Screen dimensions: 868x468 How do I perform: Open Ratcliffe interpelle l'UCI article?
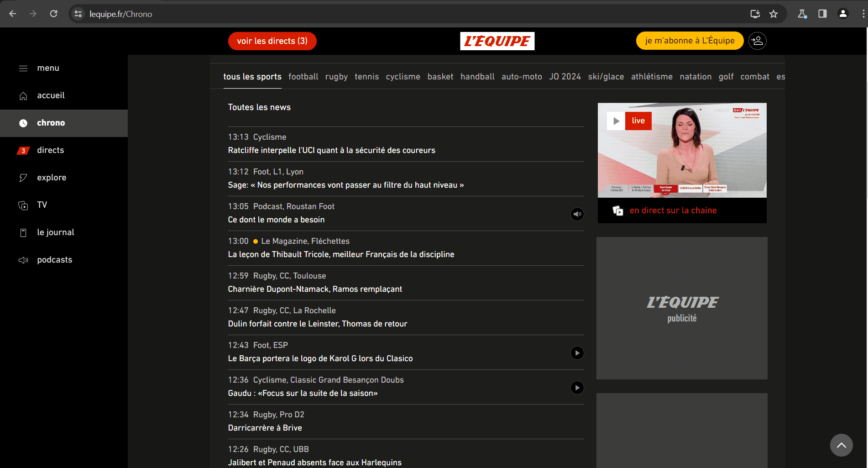tap(332, 150)
